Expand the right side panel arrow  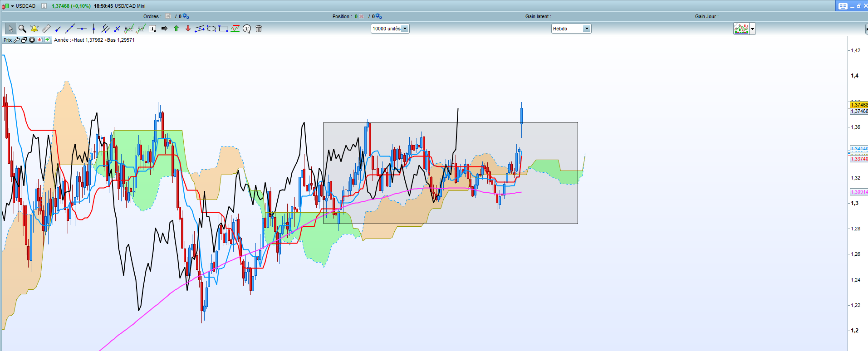[x=867, y=29]
